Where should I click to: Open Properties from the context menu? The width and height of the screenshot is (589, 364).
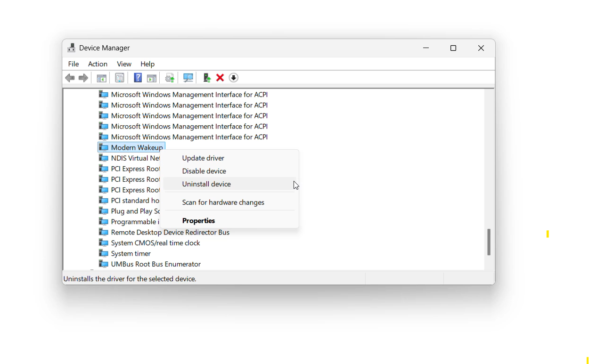click(x=229, y=221)
